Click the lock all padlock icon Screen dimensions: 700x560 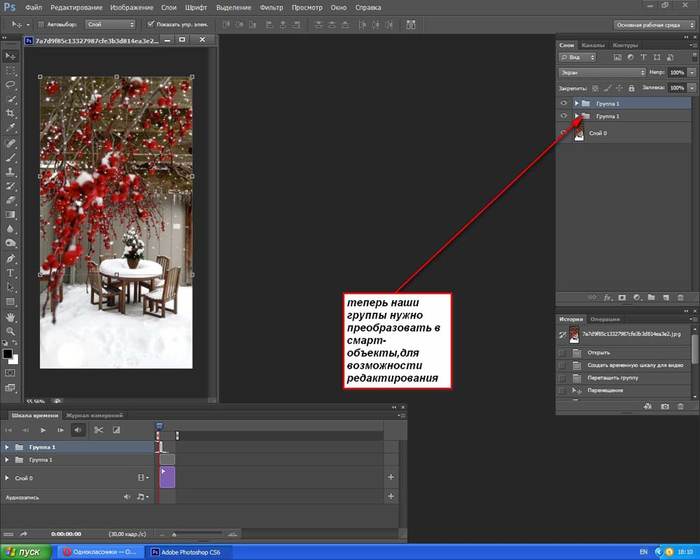tap(631, 88)
